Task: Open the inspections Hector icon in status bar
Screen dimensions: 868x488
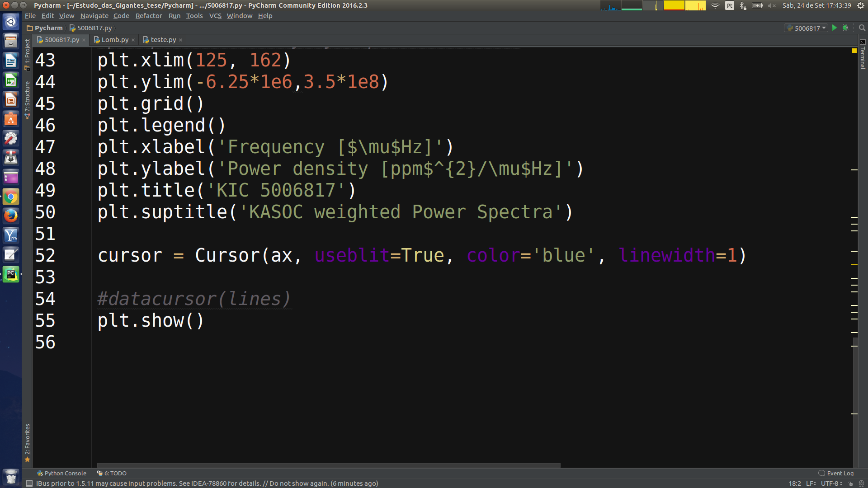Action: 861,483
